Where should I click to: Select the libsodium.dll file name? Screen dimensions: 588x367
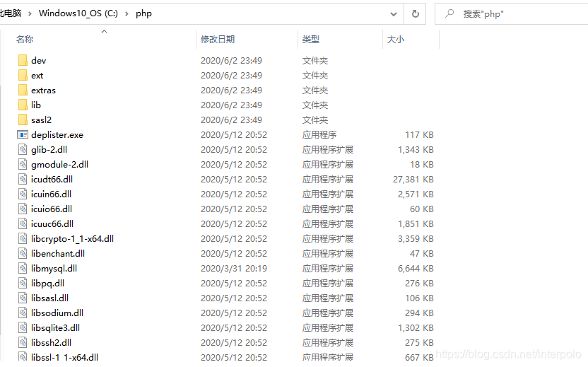pos(57,313)
